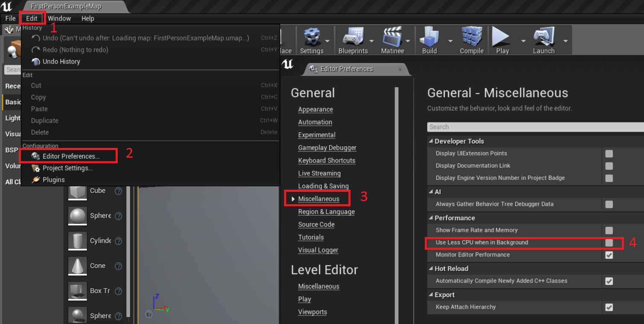Click the Launch toolbar icon
Viewport: 644px width, 324px height.
pyautogui.click(x=543, y=38)
